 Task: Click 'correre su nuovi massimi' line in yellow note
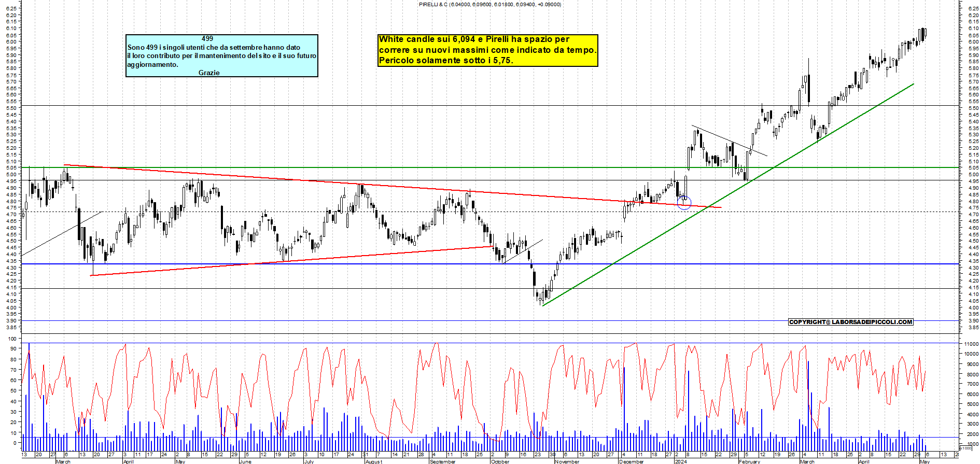pyautogui.click(x=487, y=50)
